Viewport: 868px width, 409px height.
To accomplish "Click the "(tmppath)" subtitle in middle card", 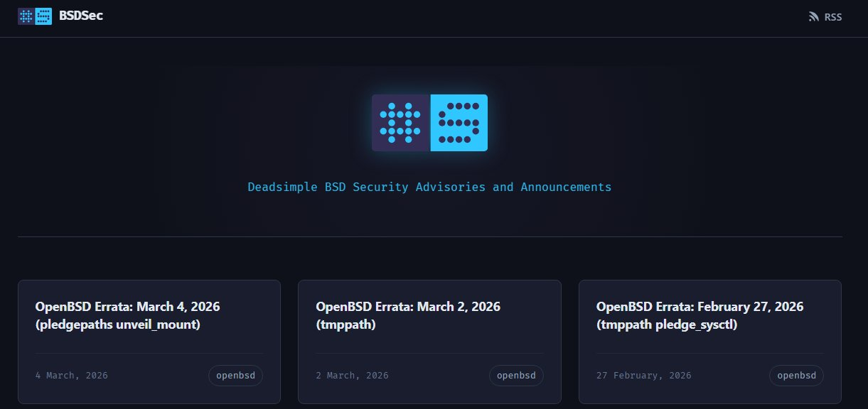I will coord(345,325).
